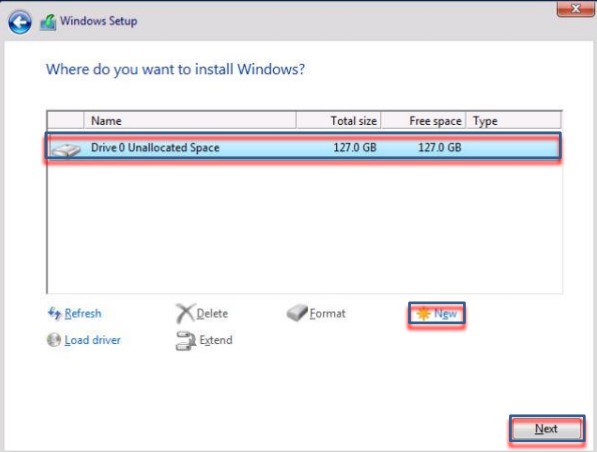Click the New starburst icon
This screenshot has height=453, width=597.
coord(423,313)
